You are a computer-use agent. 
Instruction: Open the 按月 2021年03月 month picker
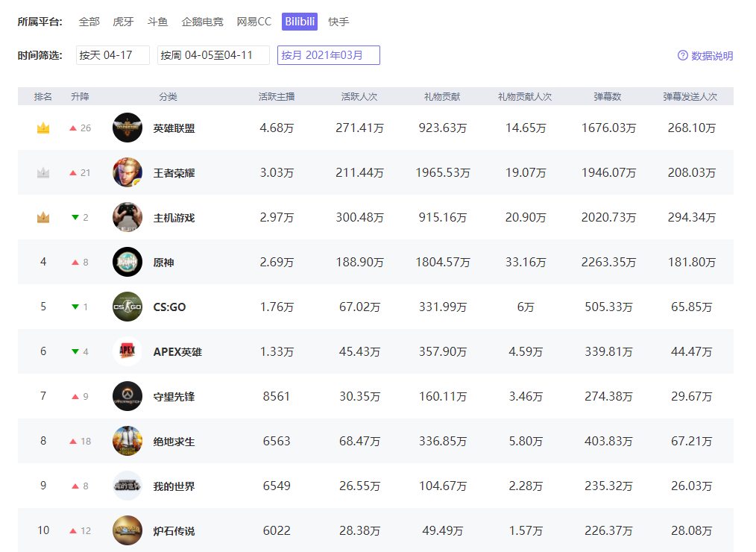(x=328, y=55)
